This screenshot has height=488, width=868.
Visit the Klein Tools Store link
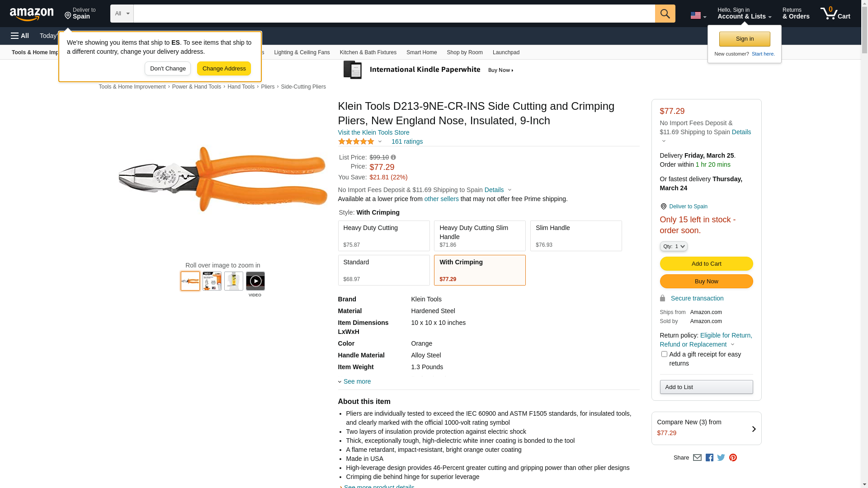[x=373, y=132]
